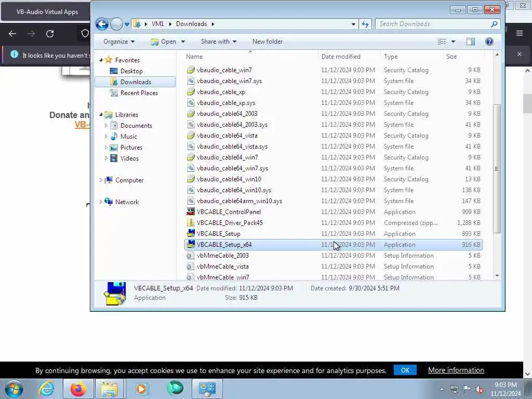The height and width of the screenshot is (399, 532).
Task: Click the change view icon
Action: [x=442, y=42]
